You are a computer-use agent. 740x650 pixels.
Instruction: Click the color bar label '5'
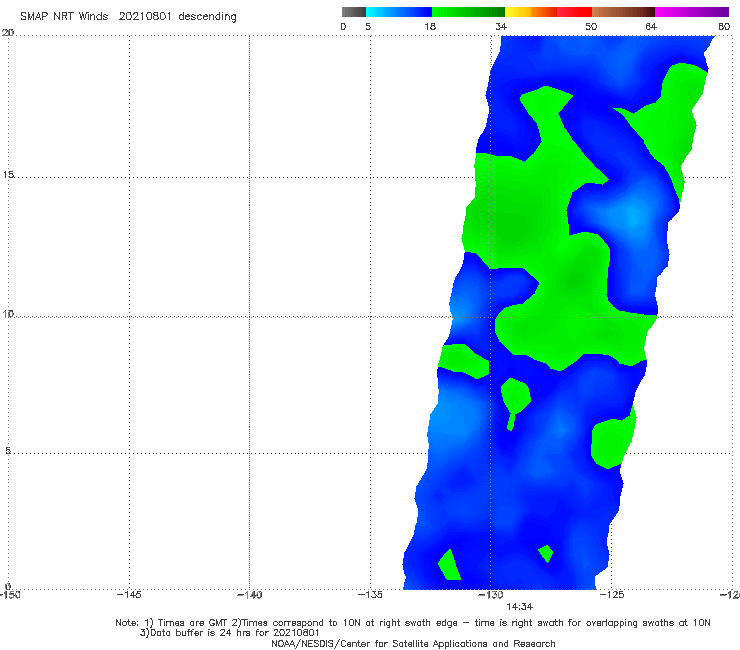click(368, 27)
